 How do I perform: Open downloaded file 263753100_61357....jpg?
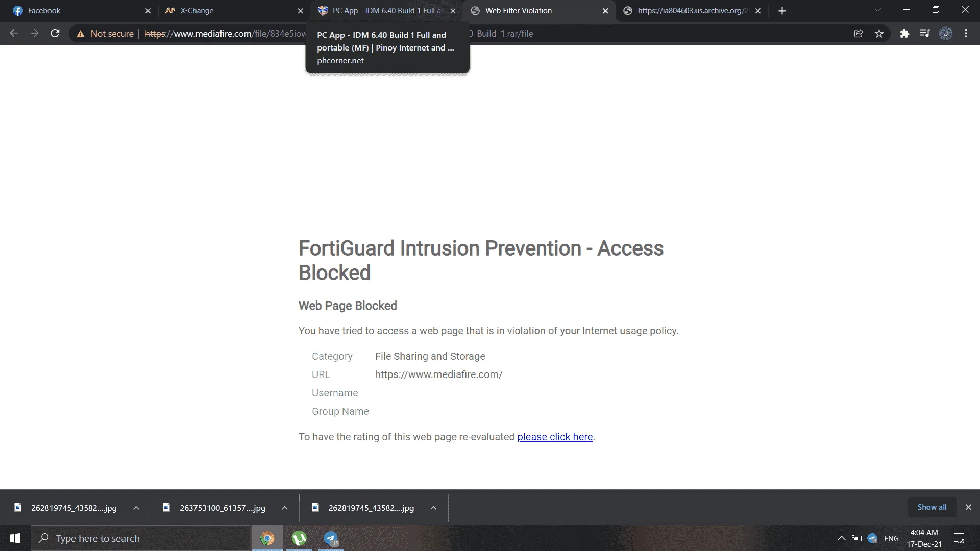(215, 508)
